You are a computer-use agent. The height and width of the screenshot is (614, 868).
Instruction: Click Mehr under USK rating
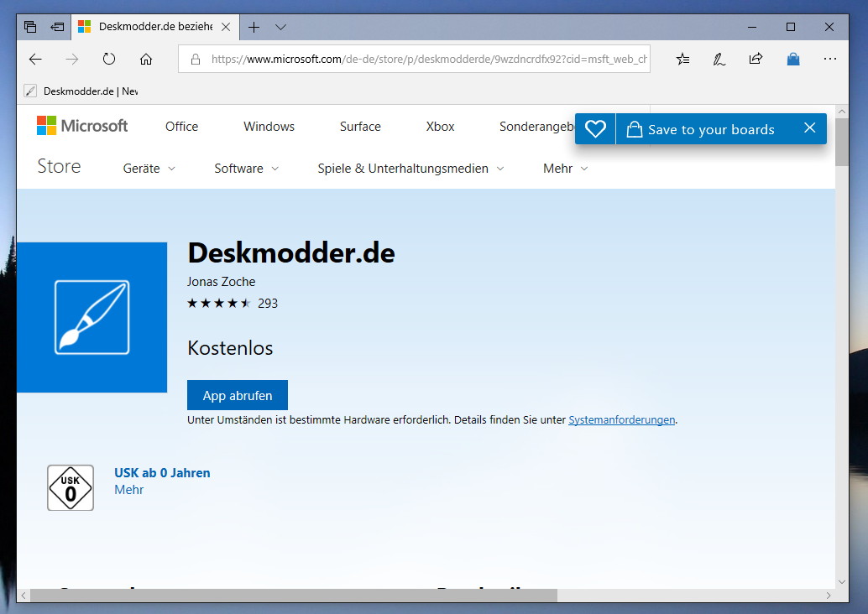point(129,490)
